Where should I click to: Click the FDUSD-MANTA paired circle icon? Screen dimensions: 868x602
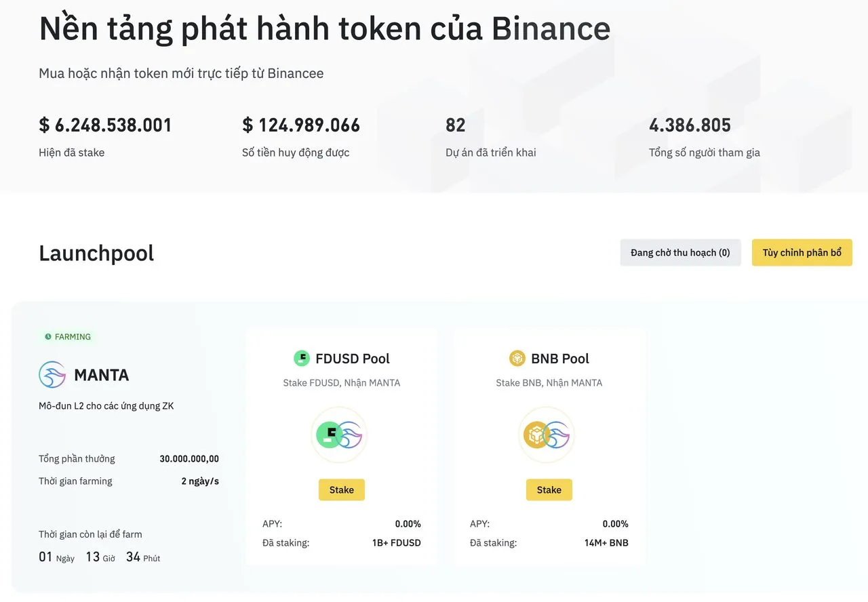pyautogui.click(x=339, y=435)
